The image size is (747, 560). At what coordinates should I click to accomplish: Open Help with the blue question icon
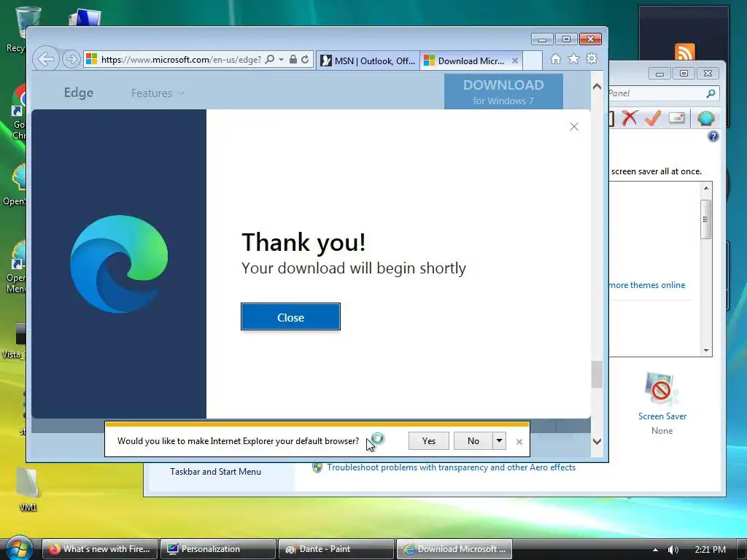tap(713, 136)
